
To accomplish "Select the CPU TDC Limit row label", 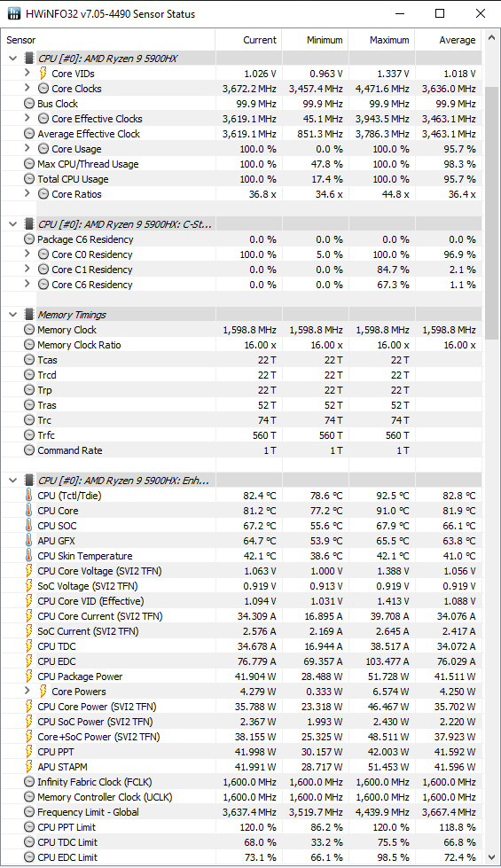I will (x=67, y=842).
